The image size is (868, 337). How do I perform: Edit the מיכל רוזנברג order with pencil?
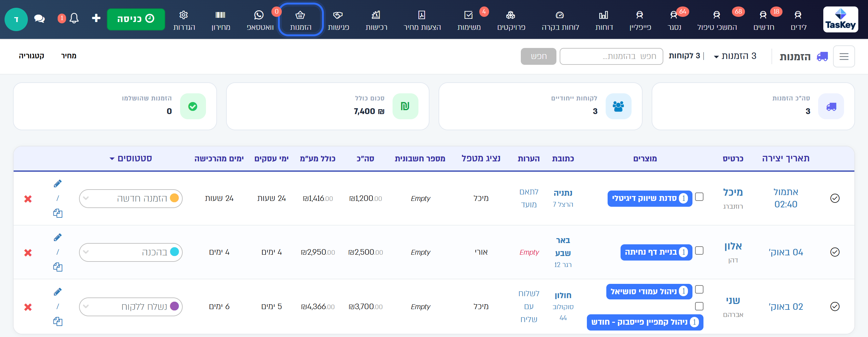(58, 184)
